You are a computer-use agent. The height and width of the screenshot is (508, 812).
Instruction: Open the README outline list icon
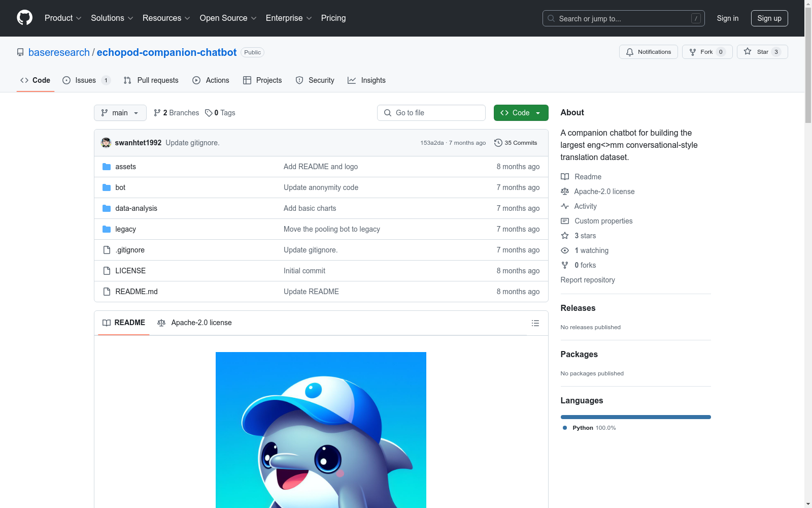click(x=535, y=323)
